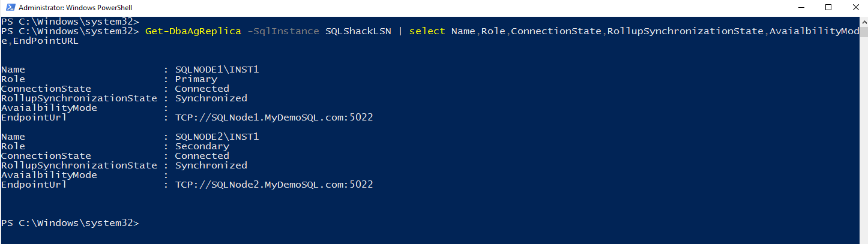This screenshot has width=868, height=244.
Task: Click the SQLNode2 endpoint URL
Action: click(274, 185)
